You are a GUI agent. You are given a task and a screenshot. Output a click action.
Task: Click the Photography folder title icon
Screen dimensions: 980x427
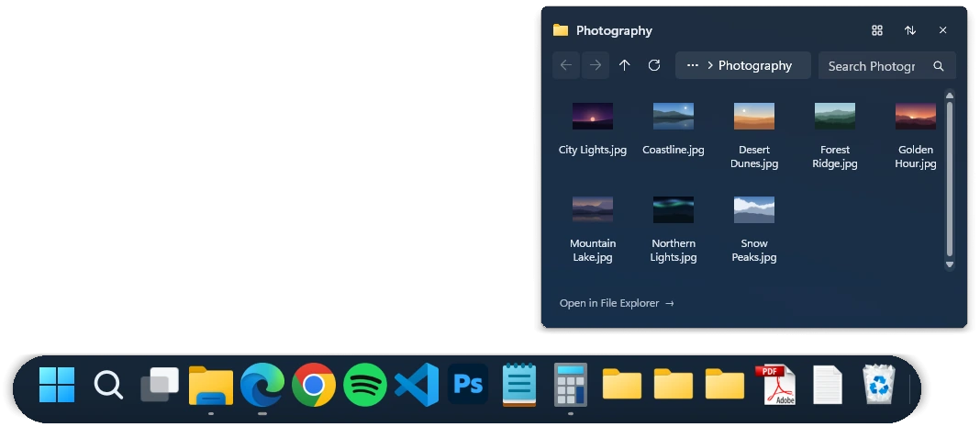(561, 30)
